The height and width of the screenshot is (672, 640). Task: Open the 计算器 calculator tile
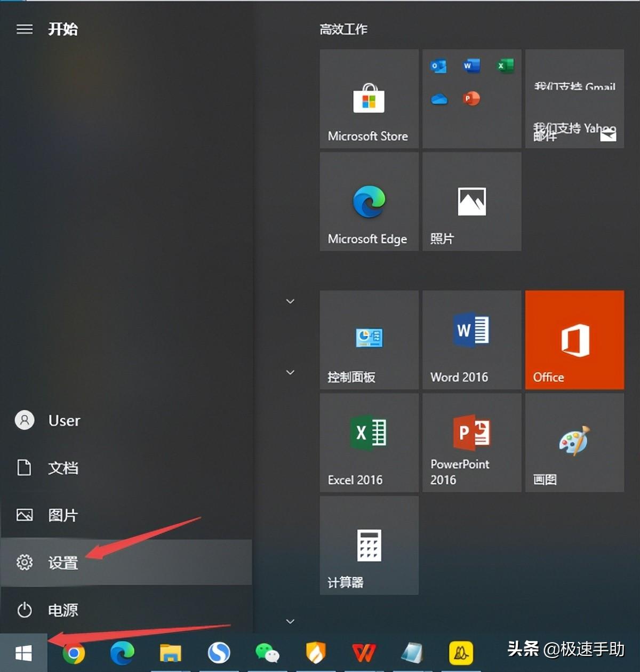point(369,545)
